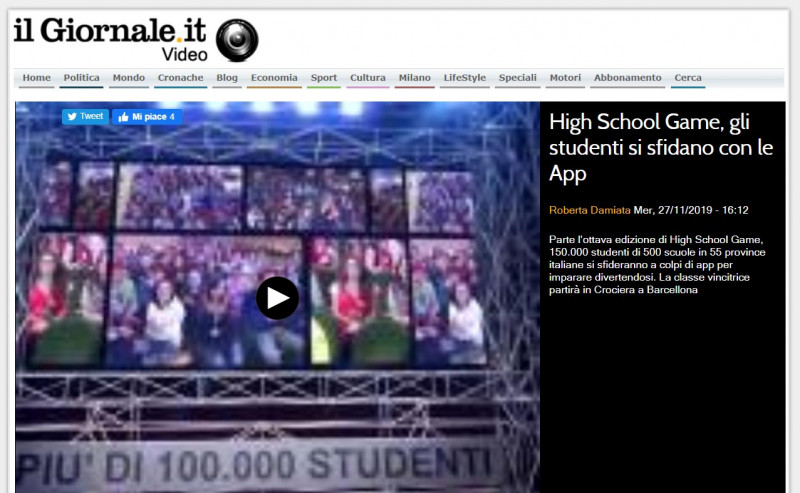800x493 pixels.
Task: Click the headline High School Game title
Action: [661, 147]
